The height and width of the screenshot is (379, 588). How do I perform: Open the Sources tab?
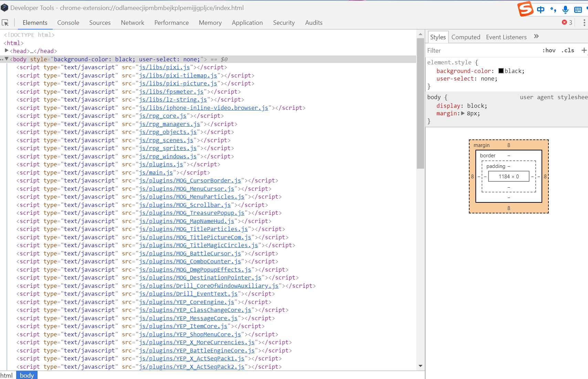coord(100,23)
